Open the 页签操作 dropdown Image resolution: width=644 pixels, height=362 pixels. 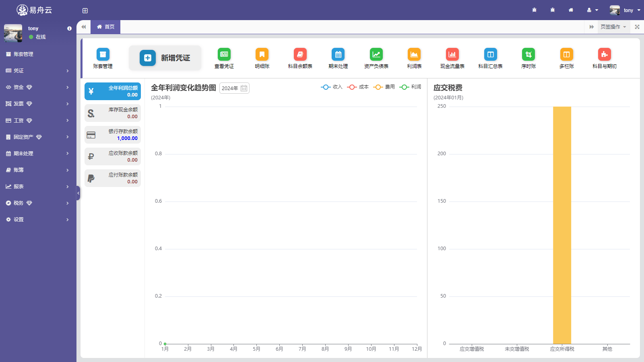[613, 27]
